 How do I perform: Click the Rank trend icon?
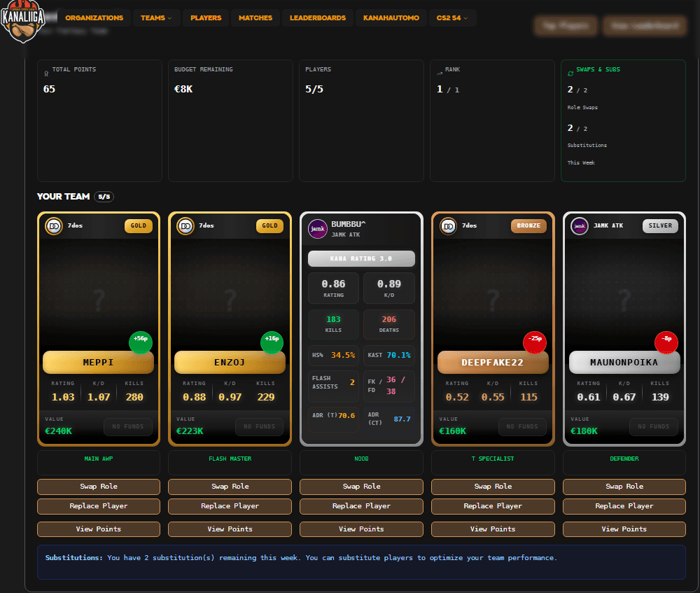pyautogui.click(x=440, y=74)
